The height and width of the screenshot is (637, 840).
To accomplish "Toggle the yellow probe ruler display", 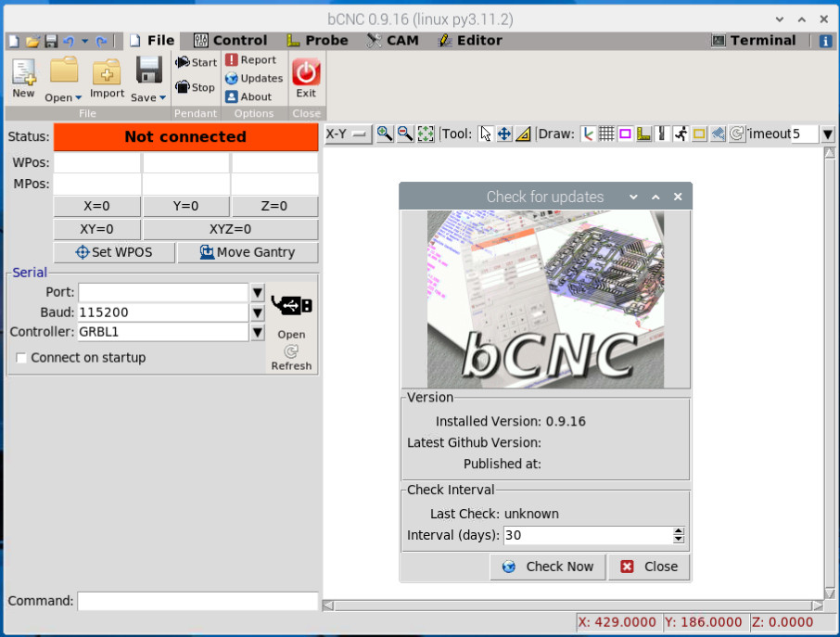I will pyautogui.click(x=643, y=134).
